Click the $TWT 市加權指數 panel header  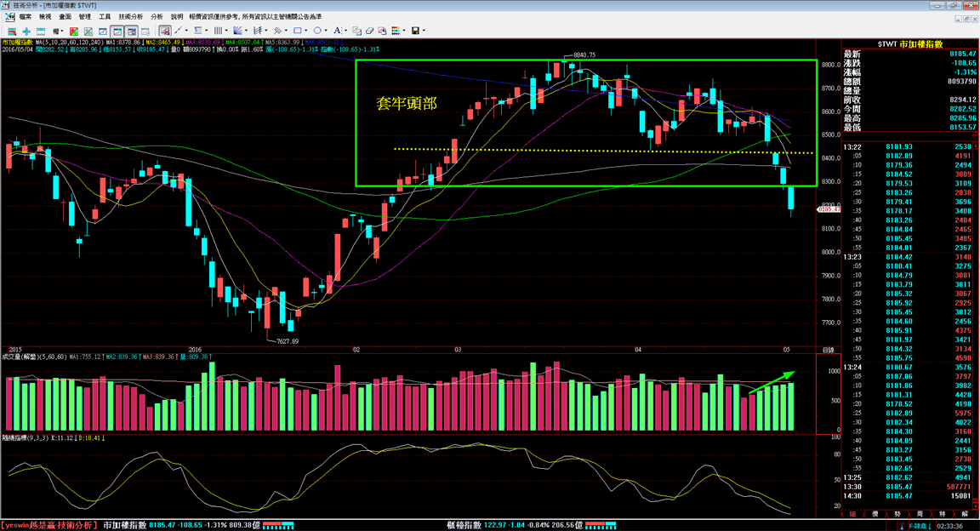(910, 43)
